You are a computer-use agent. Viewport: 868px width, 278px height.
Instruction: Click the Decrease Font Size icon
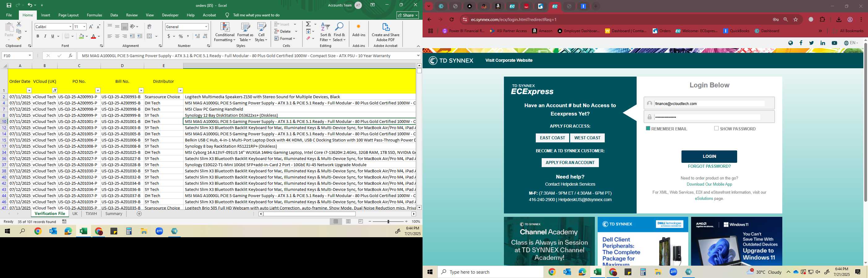tap(98, 27)
